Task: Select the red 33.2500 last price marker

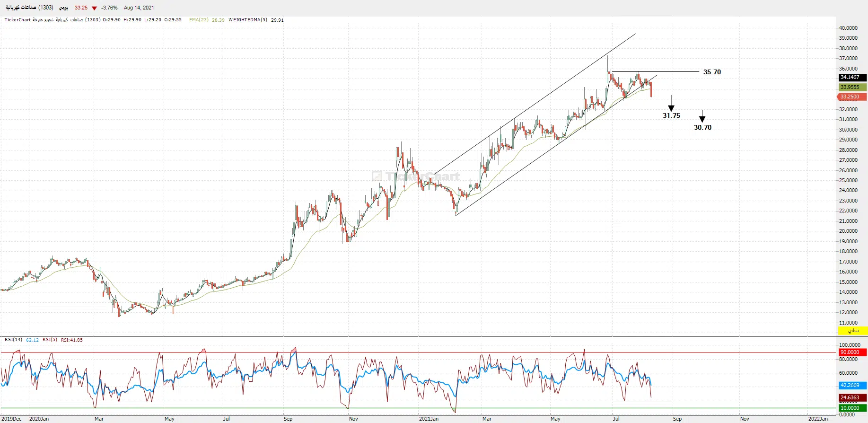Action: point(852,97)
